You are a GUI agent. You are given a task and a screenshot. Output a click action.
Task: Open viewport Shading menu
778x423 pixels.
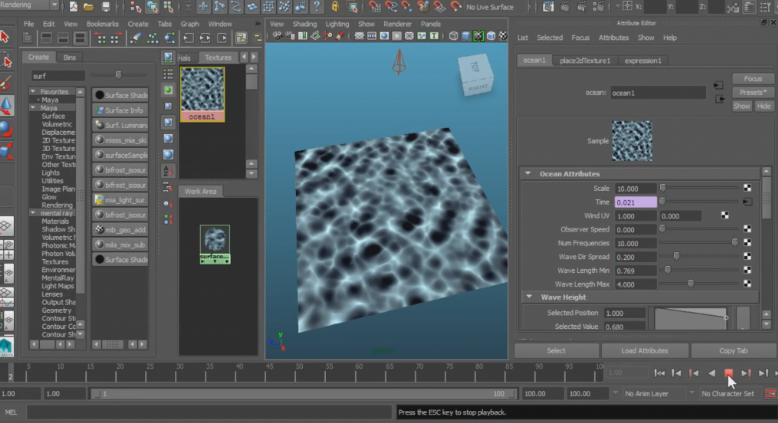pos(304,24)
